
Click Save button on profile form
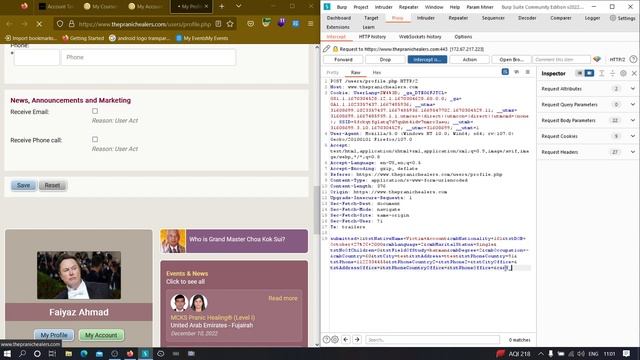tap(23, 185)
